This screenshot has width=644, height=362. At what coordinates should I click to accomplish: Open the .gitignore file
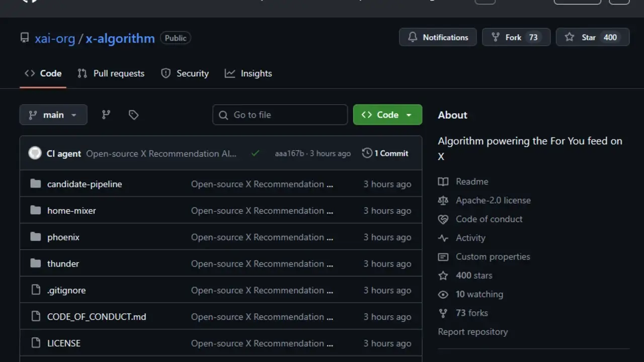click(x=66, y=290)
